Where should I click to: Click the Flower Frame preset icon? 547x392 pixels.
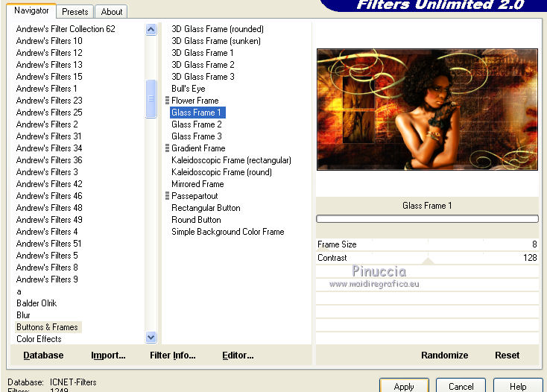(167, 101)
